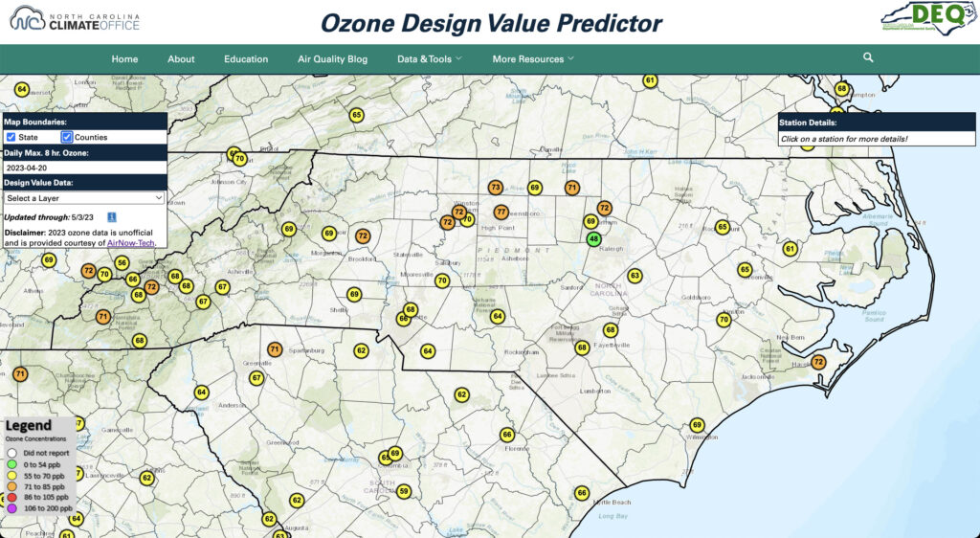The height and width of the screenshot is (538, 980).
Task: Go to the Home page
Action: 124,58
